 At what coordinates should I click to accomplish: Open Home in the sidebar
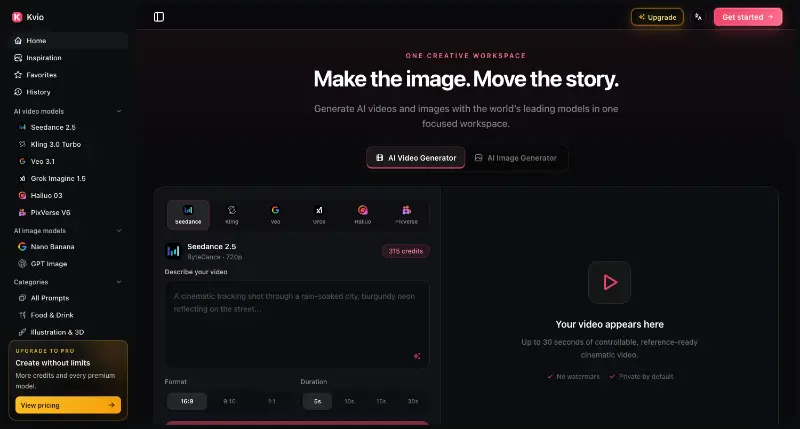coord(68,40)
